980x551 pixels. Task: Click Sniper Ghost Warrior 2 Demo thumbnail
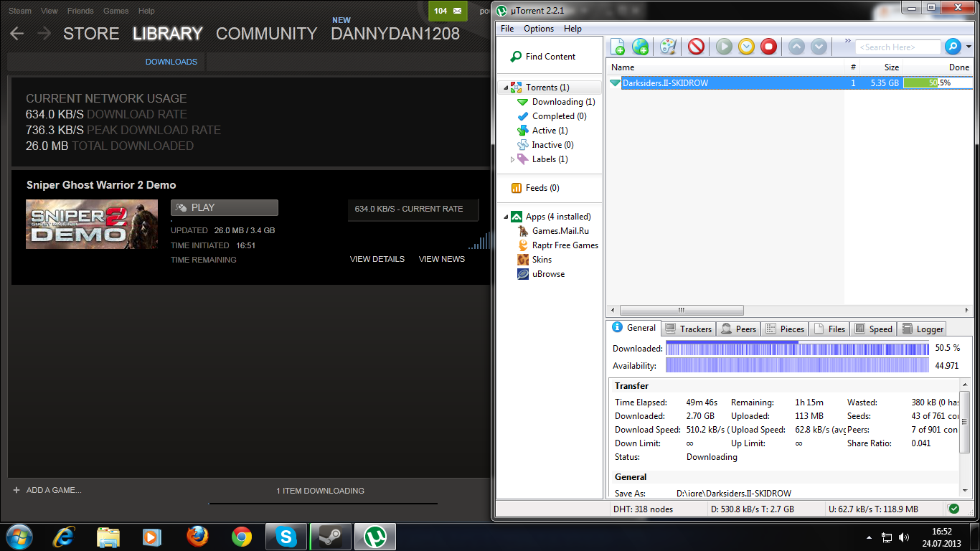92,225
